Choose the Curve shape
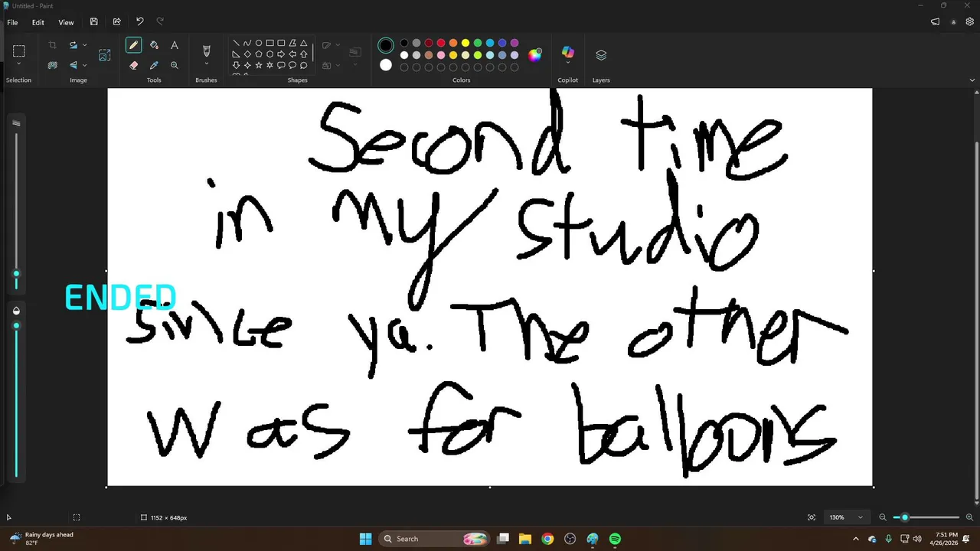The width and height of the screenshot is (980, 551). [x=247, y=43]
